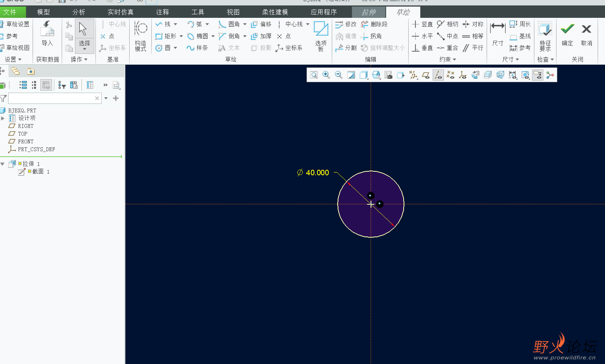Apply the Parallel (平行) constraint
Image resolution: width=605 pixels, height=364 pixels.
tap(473, 48)
